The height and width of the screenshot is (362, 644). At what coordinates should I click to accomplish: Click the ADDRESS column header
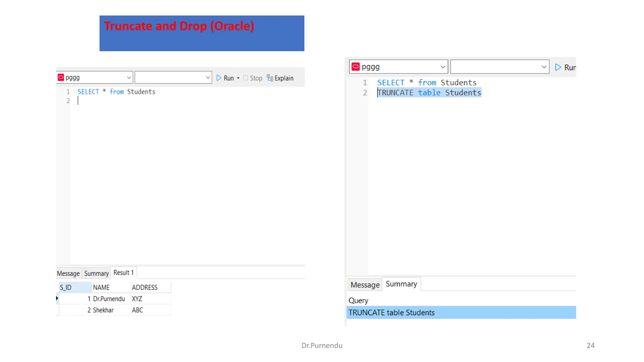(x=151, y=288)
